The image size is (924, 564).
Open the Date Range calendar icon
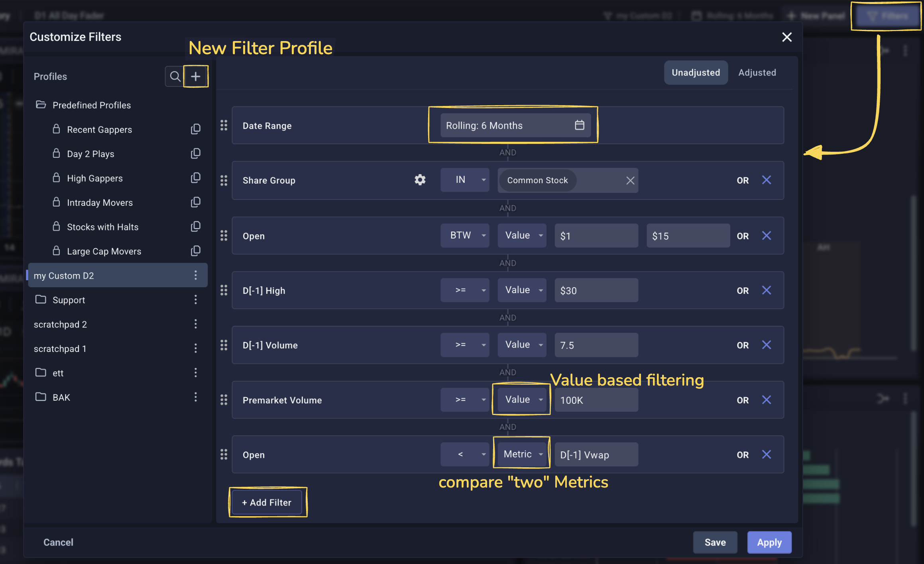tap(579, 125)
